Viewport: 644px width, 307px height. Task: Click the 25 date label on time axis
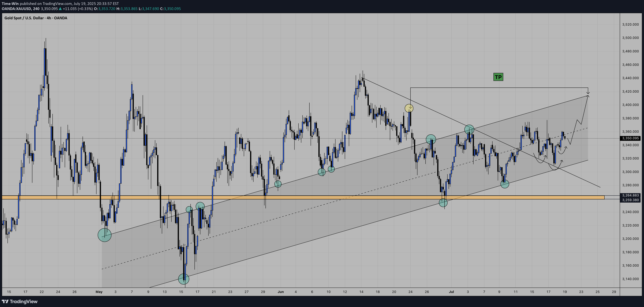click(598, 292)
